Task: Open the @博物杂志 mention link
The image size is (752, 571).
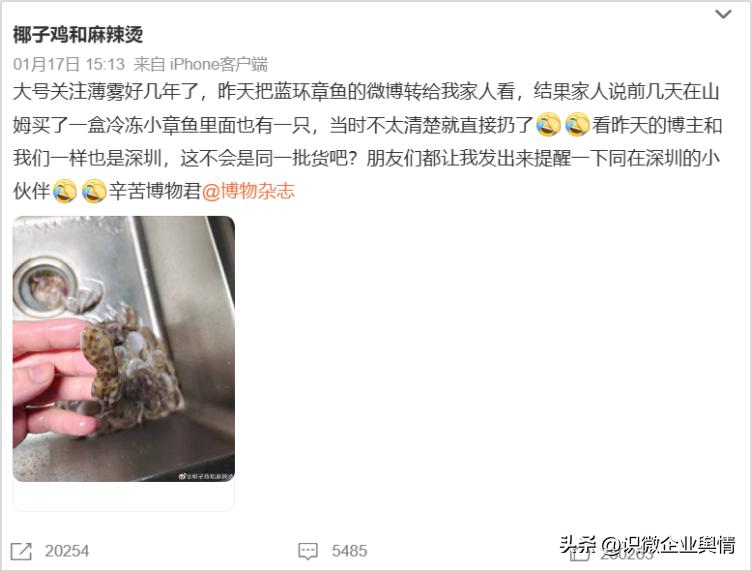Action: (x=248, y=191)
